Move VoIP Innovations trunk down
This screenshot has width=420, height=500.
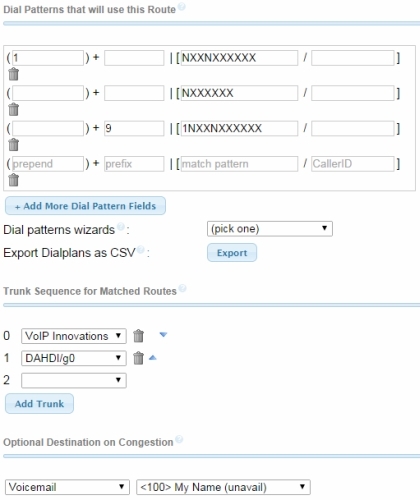click(163, 334)
